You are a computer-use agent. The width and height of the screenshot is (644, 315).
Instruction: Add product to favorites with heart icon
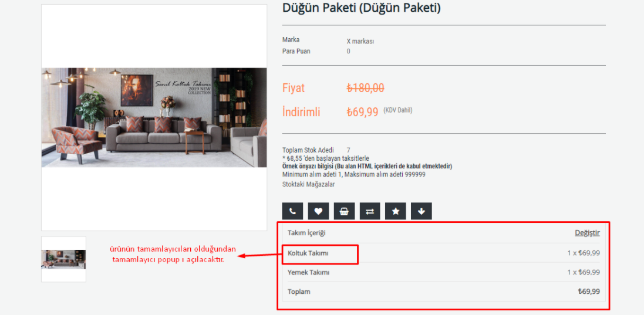pyautogui.click(x=318, y=211)
